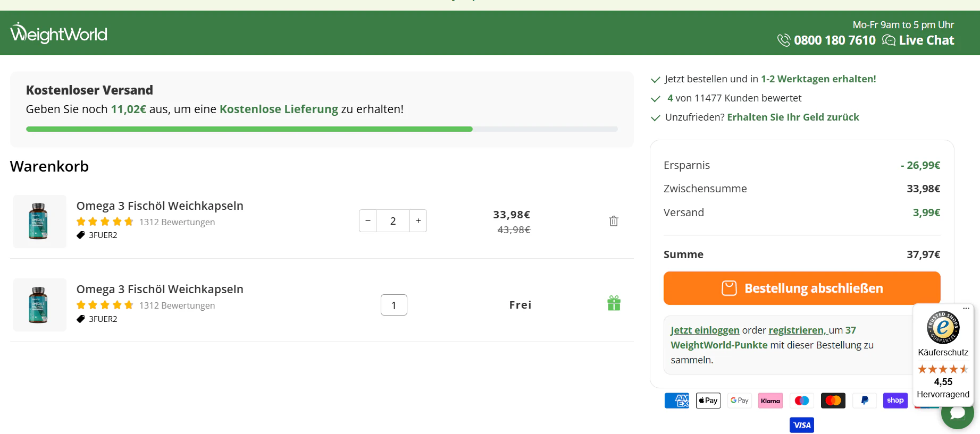Open the Jetzt einloggen link
The width and height of the screenshot is (980, 434).
[x=705, y=330]
